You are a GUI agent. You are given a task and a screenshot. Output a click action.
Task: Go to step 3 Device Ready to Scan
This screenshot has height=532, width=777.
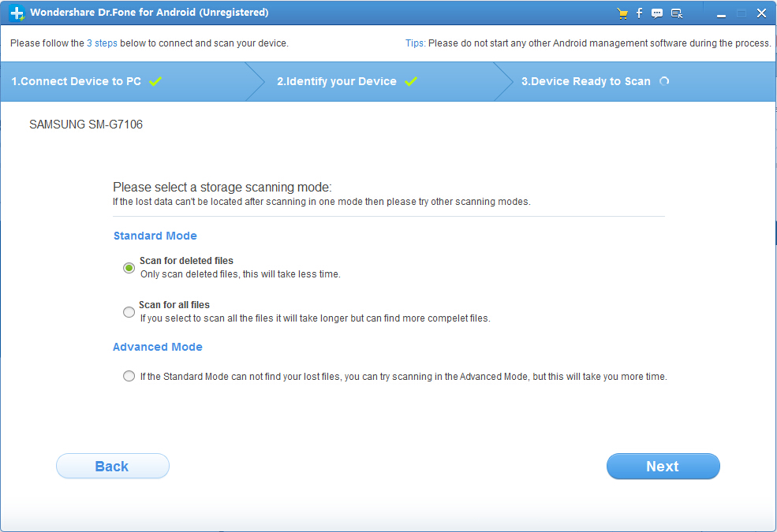click(x=586, y=81)
